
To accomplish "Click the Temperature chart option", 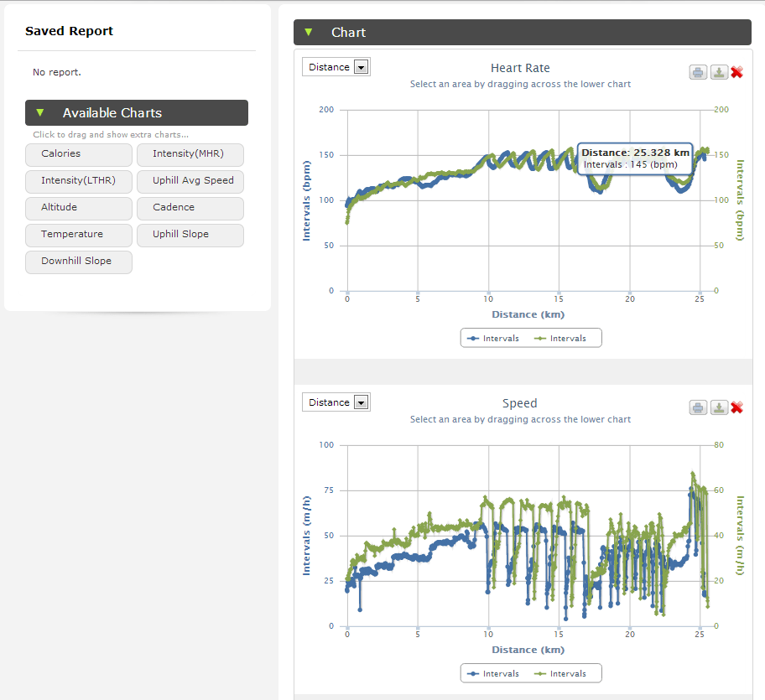I will (78, 235).
